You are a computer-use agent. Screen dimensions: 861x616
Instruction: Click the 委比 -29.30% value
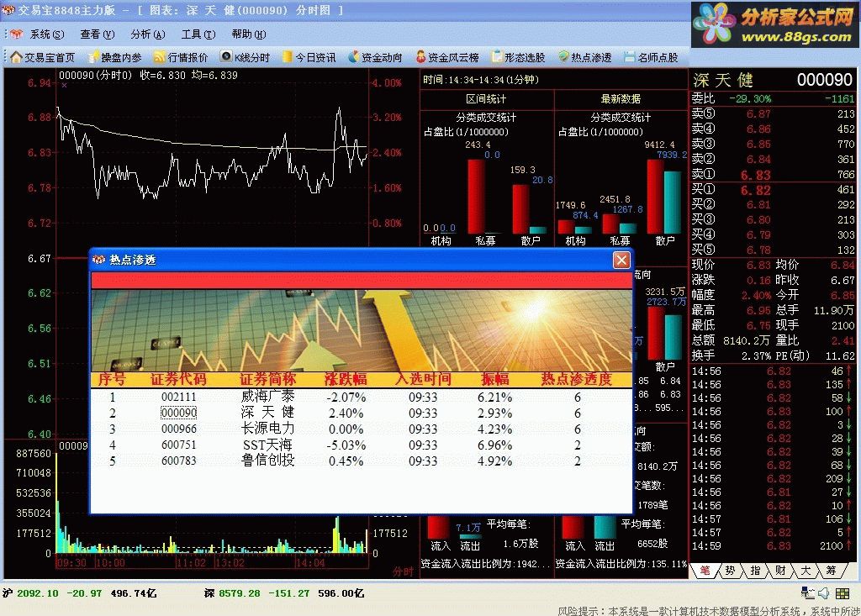click(750, 99)
